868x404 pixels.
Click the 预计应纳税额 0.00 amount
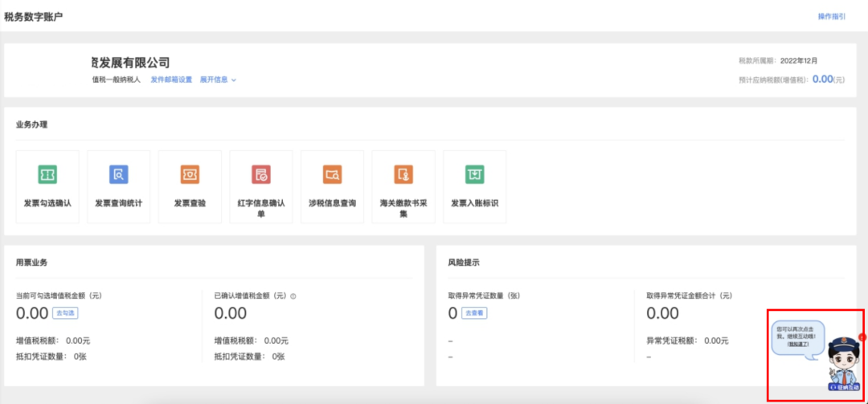(x=822, y=79)
